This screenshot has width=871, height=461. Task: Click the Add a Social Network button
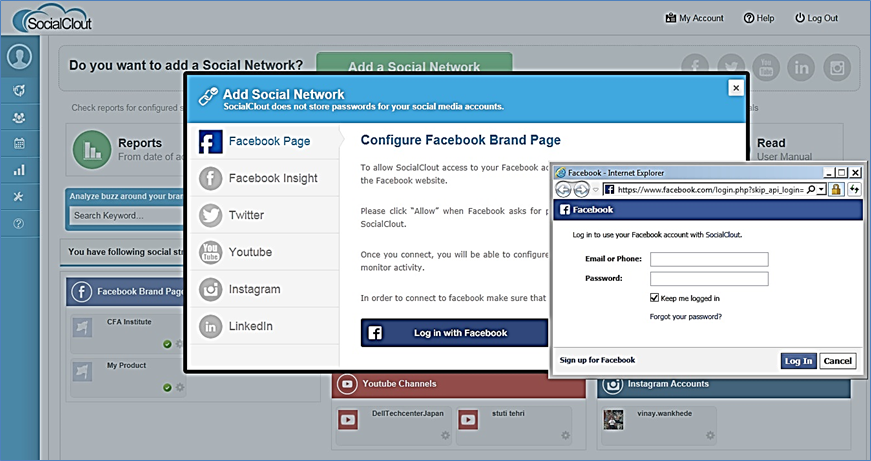pos(414,63)
